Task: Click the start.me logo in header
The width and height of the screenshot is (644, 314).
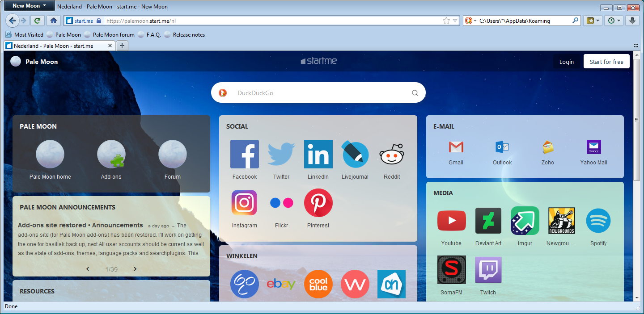Action: [318, 61]
